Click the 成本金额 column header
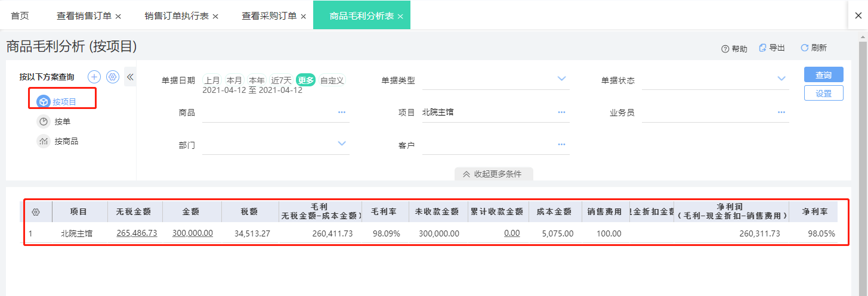Screen dimensions: 868x296 tap(554, 212)
